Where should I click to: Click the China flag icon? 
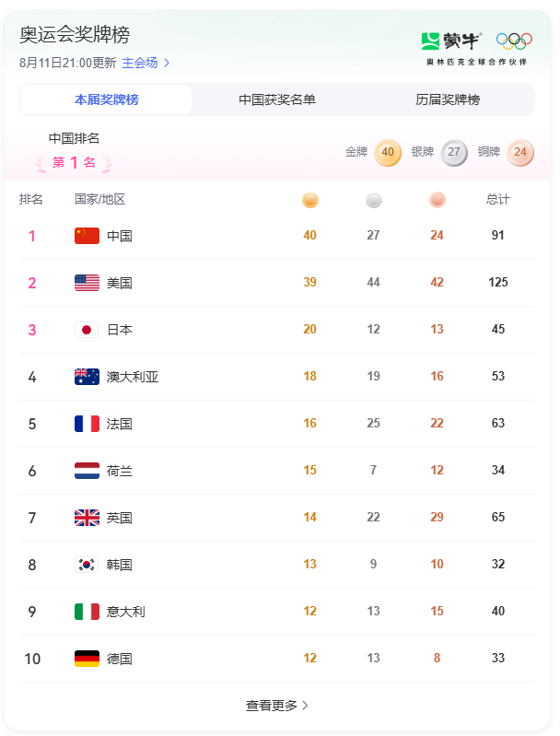pos(87,236)
